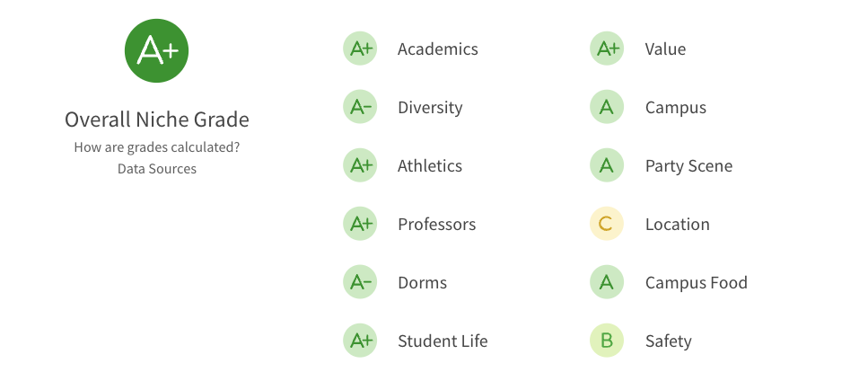Viewport: 868px width, 381px height.
Task: Click the Academics A+ grade badge
Action: tap(360, 49)
